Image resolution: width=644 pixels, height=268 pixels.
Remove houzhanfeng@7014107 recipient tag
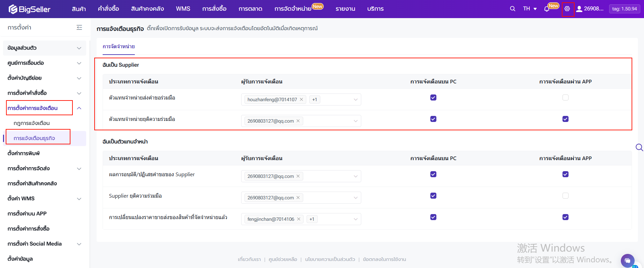point(302,99)
